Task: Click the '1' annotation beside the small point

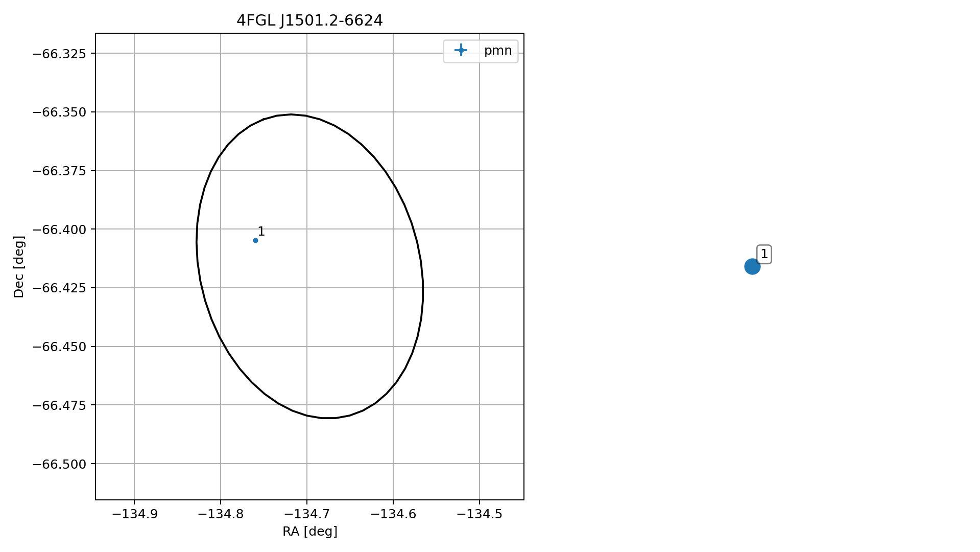Action: 261,232
